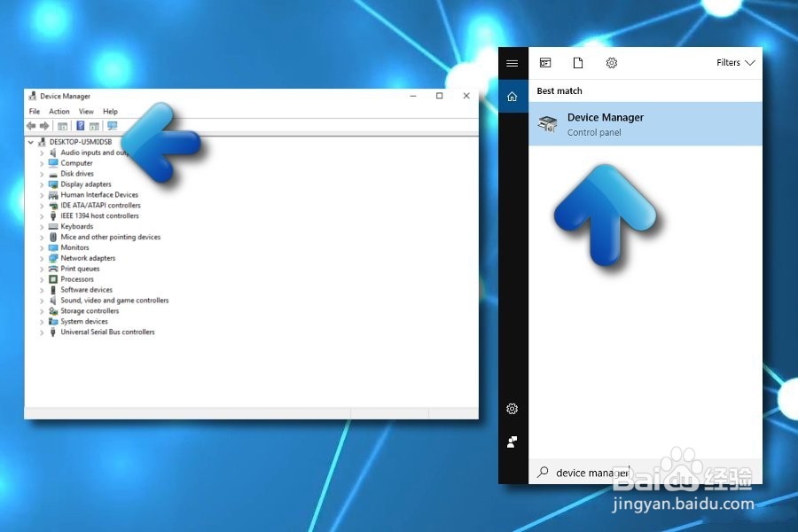Expand the Network adapters chevron
The width and height of the screenshot is (798, 532).
point(42,259)
